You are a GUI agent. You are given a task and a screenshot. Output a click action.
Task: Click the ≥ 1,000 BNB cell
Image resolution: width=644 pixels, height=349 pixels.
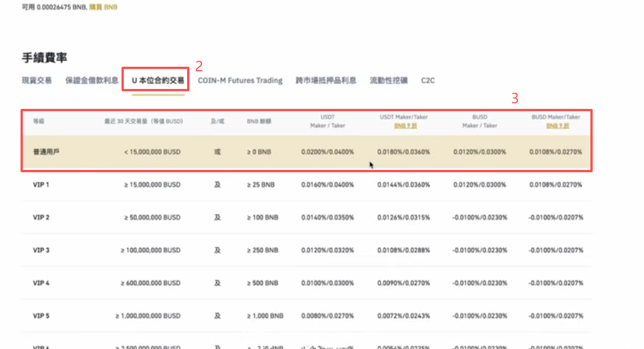265,316
